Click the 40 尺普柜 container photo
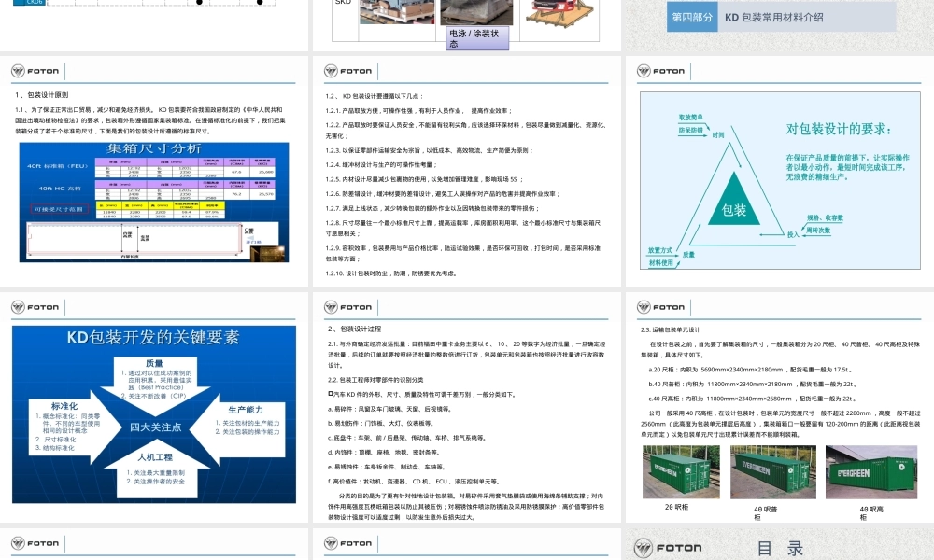Screen dimensions: 934x560 [x=773, y=472]
